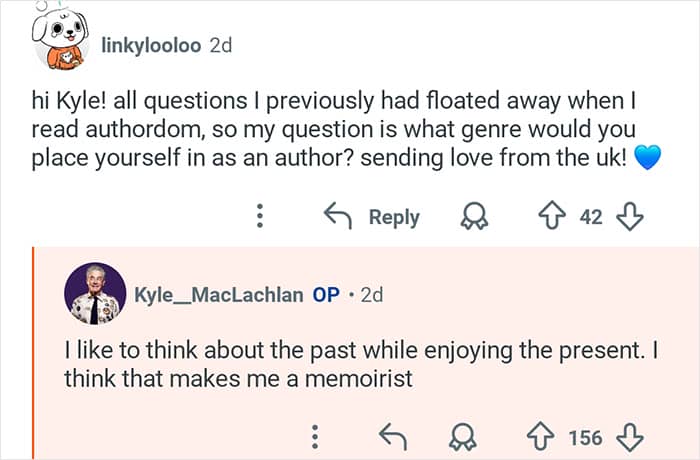Click the 42 vote count

[591, 217]
